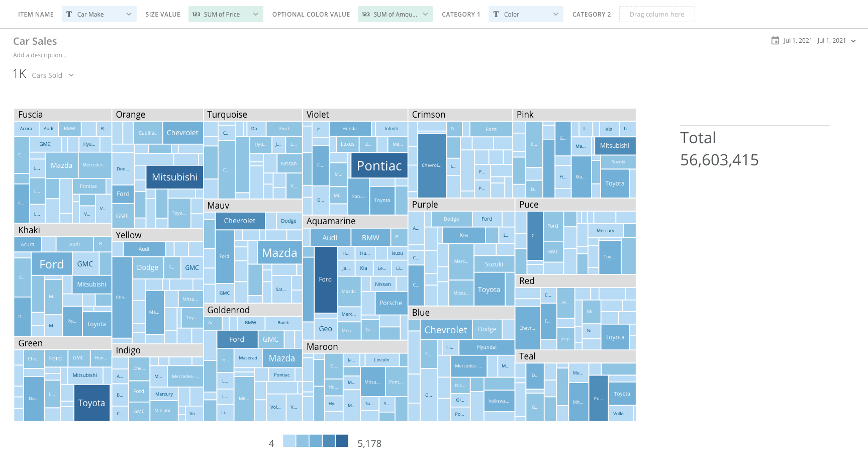Image resolution: width=868 pixels, height=473 pixels.
Task: Open the SUM of Price dropdown
Action: pyautogui.click(x=257, y=14)
